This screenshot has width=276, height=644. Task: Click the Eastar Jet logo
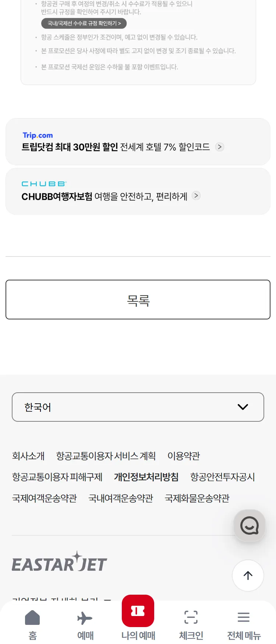(x=60, y=562)
